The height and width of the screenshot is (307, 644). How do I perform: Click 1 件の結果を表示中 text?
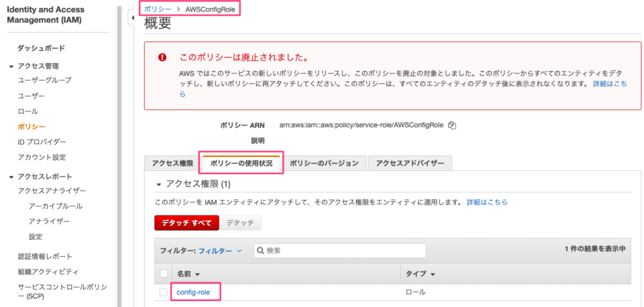click(595, 249)
